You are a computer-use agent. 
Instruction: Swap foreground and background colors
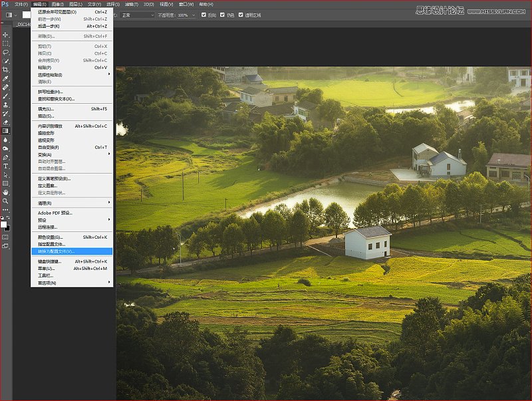pos(8,217)
